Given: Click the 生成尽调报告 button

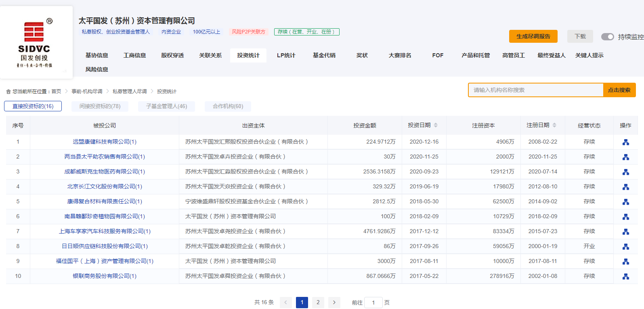Looking at the screenshot, I should (x=533, y=36).
